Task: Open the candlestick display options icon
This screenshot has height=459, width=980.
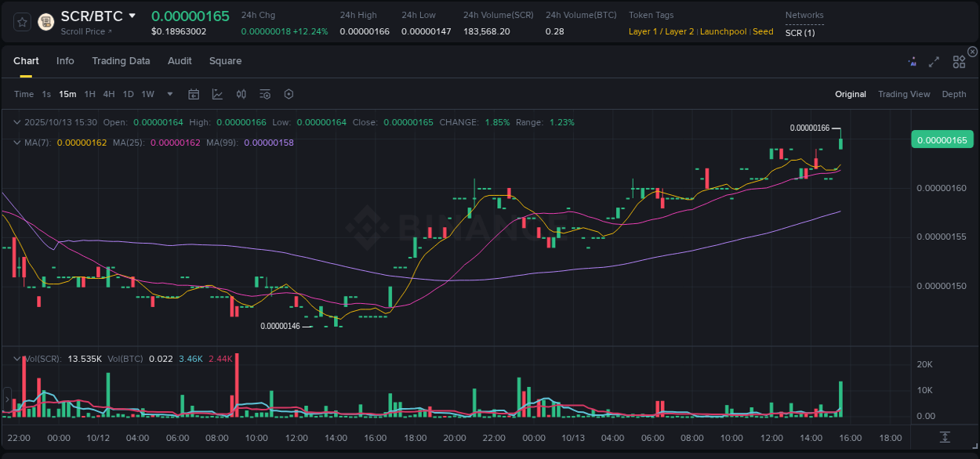Action: pos(241,93)
